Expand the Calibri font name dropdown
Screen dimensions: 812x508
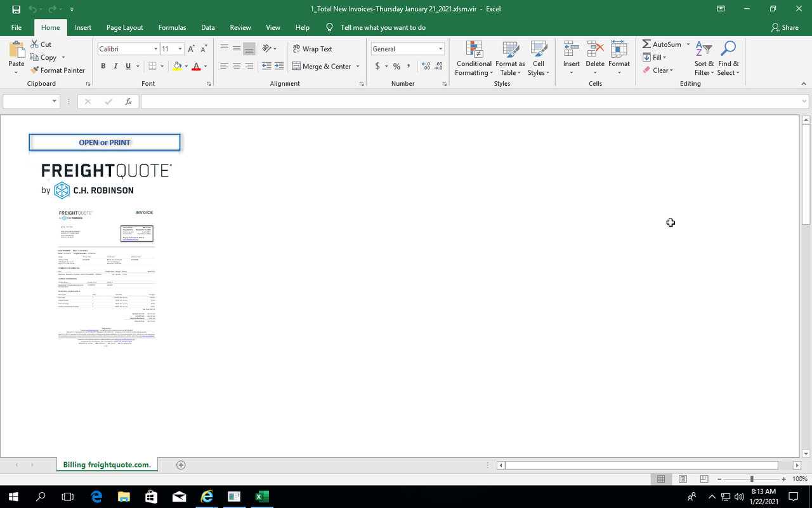[x=155, y=49]
